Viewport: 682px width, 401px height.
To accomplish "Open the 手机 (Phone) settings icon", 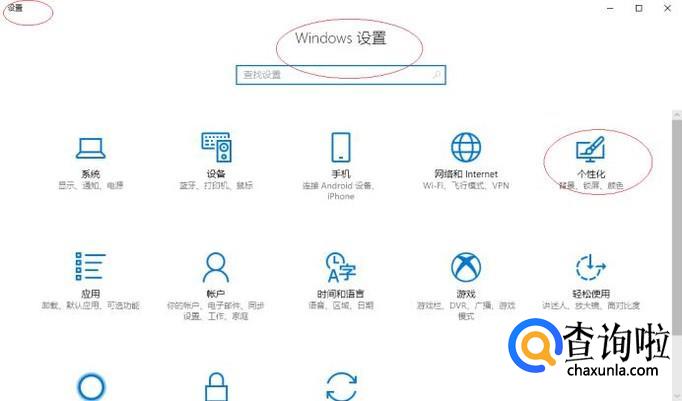I will 341,147.
